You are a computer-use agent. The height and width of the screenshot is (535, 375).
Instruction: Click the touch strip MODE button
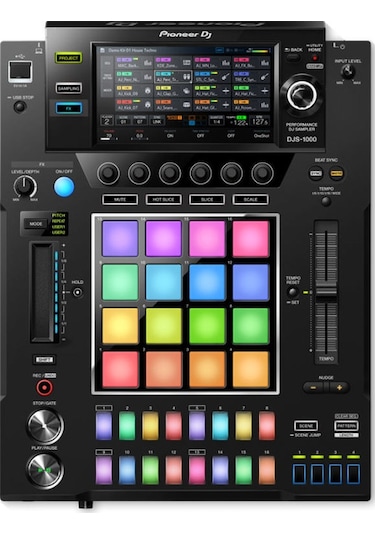point(36,224)
